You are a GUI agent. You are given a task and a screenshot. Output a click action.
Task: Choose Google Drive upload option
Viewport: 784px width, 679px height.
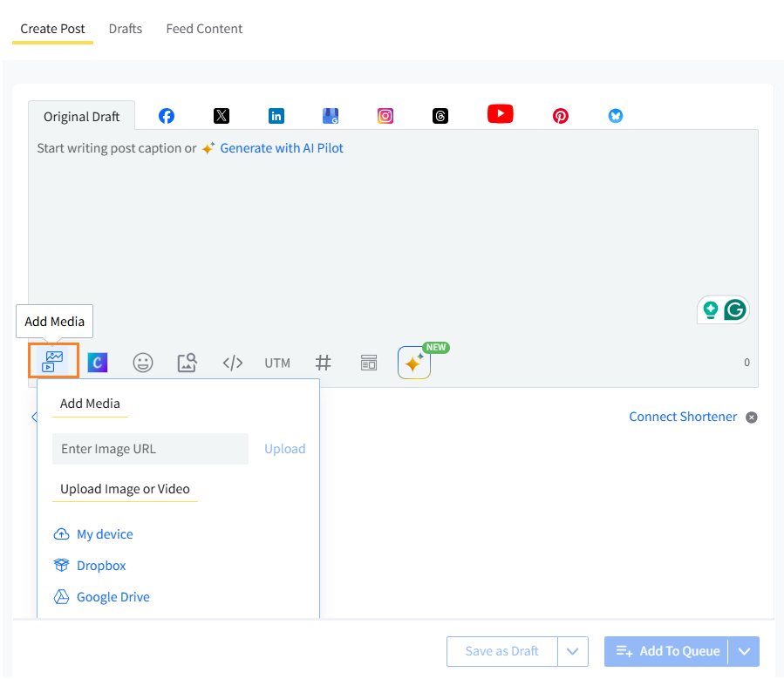click(112, 597)
